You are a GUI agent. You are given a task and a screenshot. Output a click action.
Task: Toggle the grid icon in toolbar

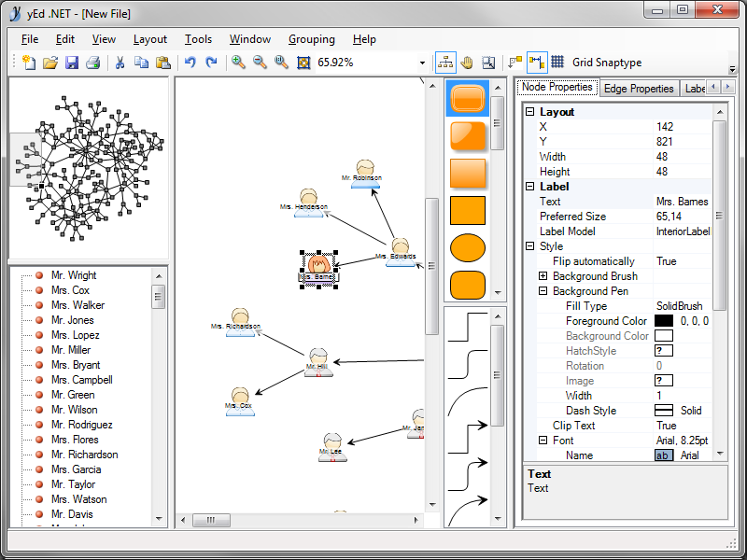(557, 62)
